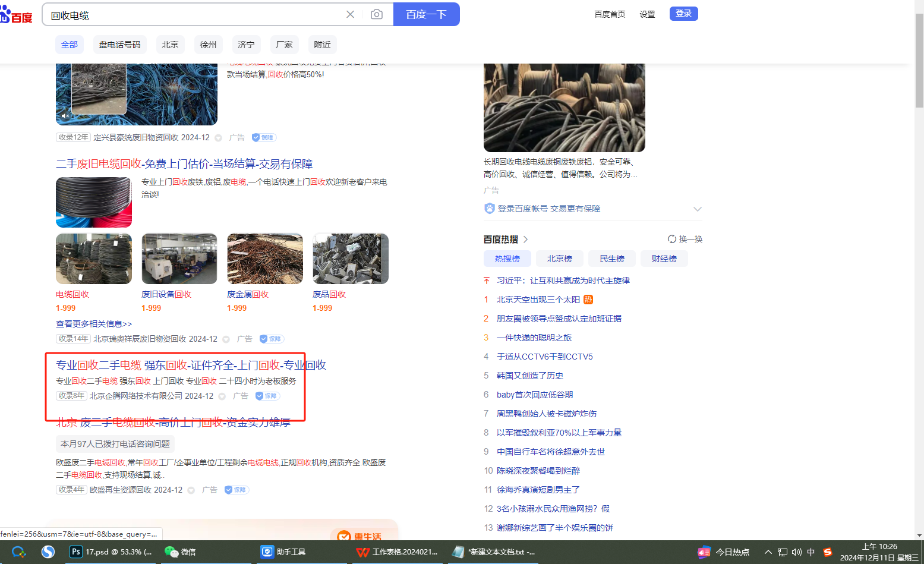The width and height of the screenshot is (924, 564).
Task: Open camera image search
Action: [x=377, y=14]
